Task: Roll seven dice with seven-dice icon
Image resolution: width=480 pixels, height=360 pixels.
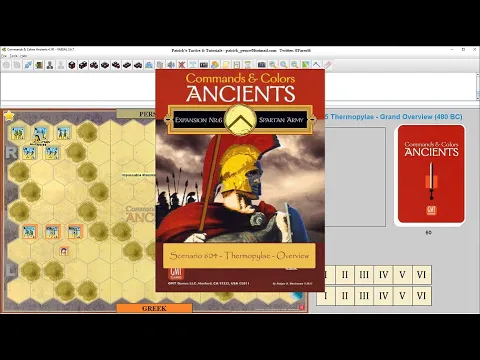Action: [138, 65]
